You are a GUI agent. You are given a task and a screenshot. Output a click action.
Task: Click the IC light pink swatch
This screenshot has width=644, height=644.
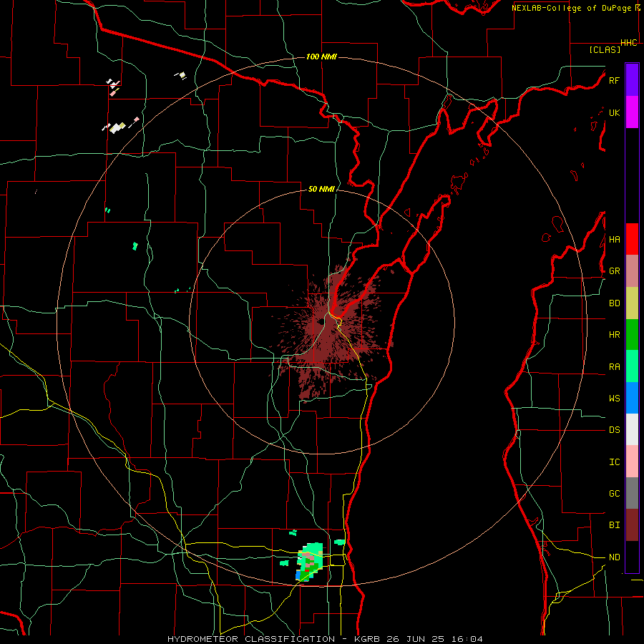(x=632, y=462)
